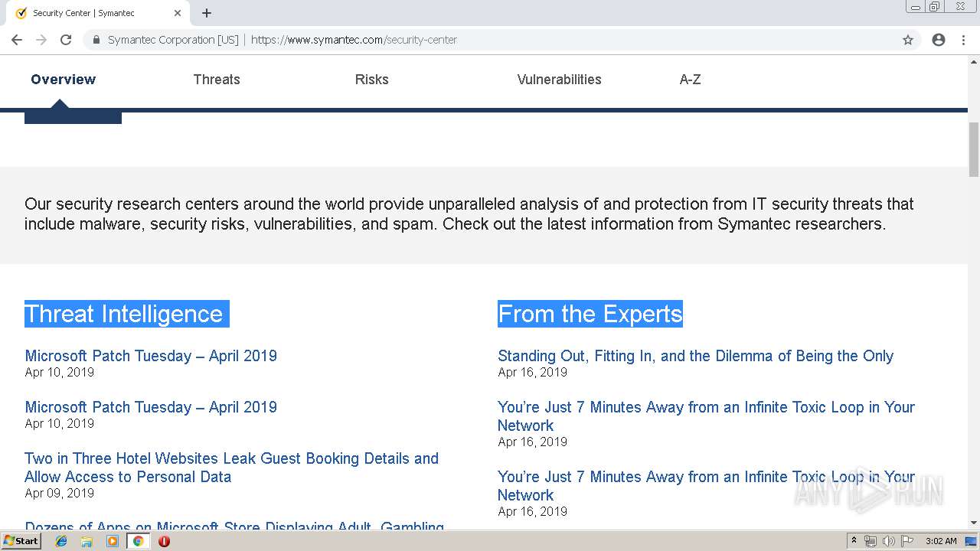980x551 pixels.
Task: Open the Chrome profile avatar
Action: click(x=939, y=40)
